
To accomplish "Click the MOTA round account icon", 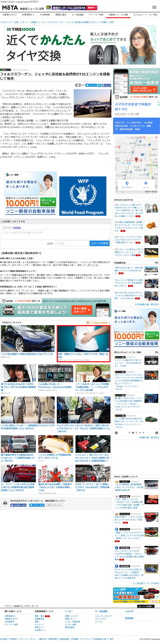I will [5, 503].
